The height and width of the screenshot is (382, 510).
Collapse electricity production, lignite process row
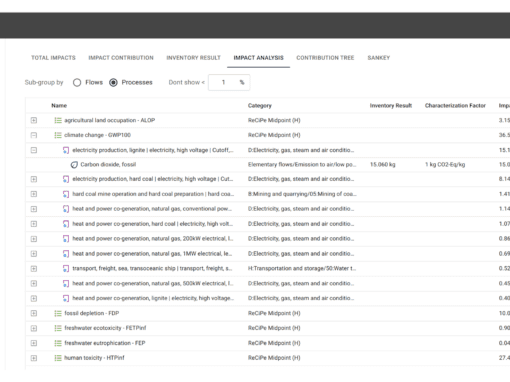point(34,150)
